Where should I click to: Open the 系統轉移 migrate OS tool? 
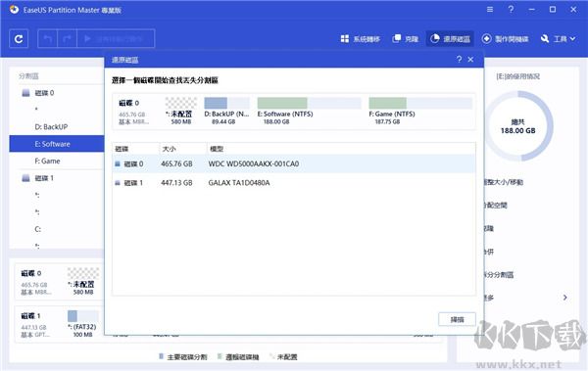[361, 39]
